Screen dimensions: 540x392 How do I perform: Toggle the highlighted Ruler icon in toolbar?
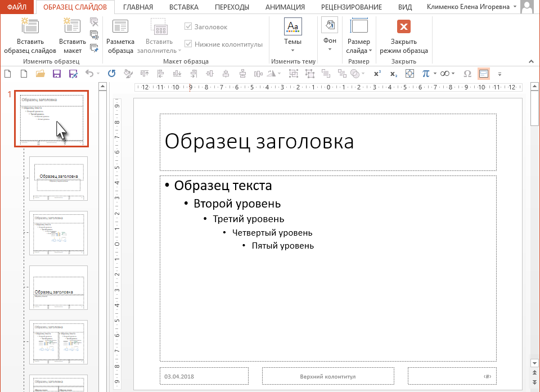484,73
